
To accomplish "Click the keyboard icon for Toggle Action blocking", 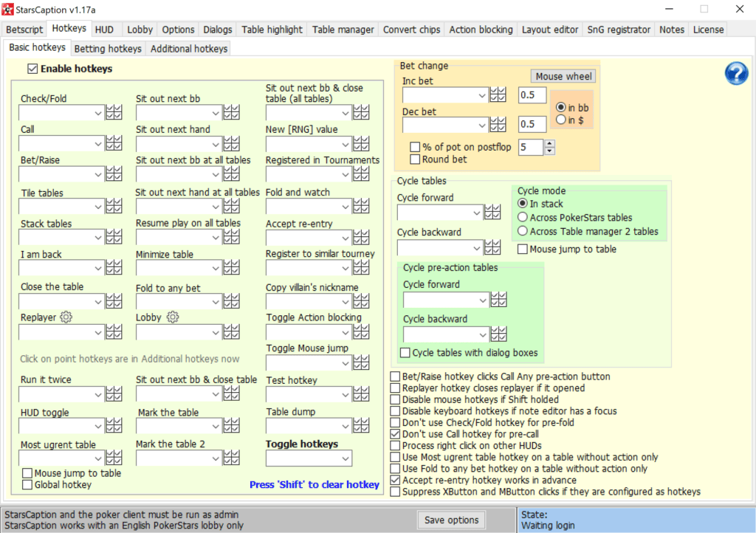I will pos(361,332).
